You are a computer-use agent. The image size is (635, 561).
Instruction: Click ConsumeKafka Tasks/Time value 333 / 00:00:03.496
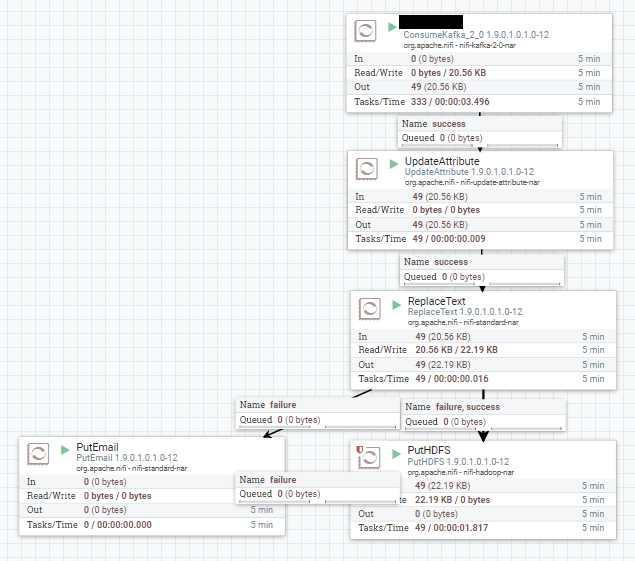pyautogui.click(x=450, y=102)
